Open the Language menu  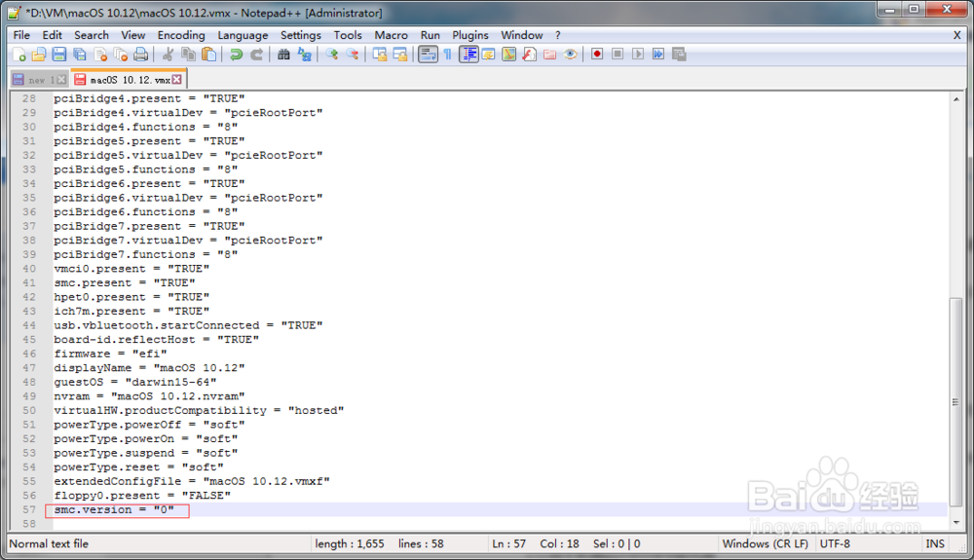pyautogui.click(x=243, y=35)
